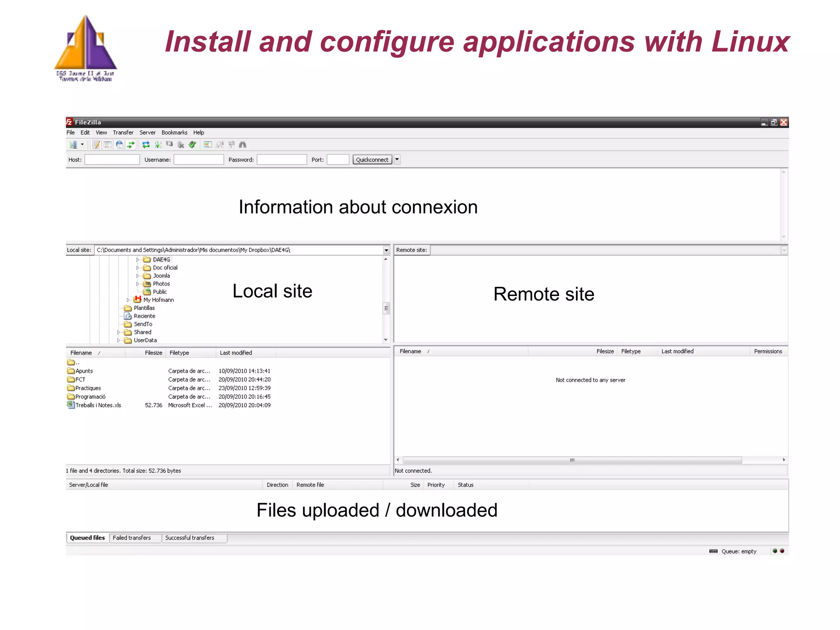Open the Local site path dropdown
Screen dimensions: 840x630
386,250
